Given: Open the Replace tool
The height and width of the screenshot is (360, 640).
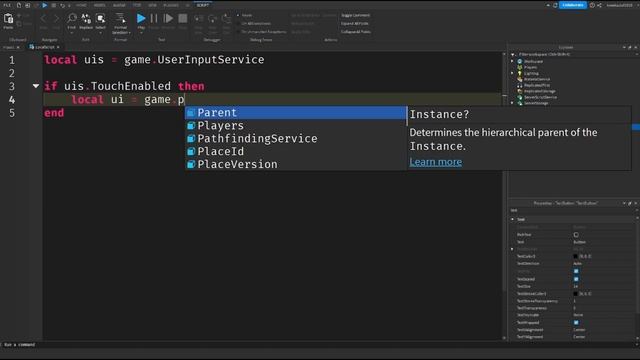Looking at the screenshot, I should [x=86, y=21].
